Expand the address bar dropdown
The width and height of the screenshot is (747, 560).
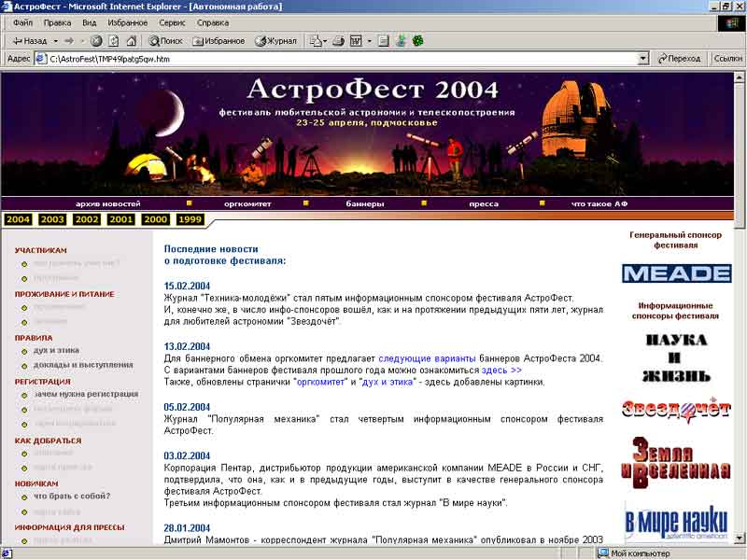pyautogui.click(x=643, y=59)
